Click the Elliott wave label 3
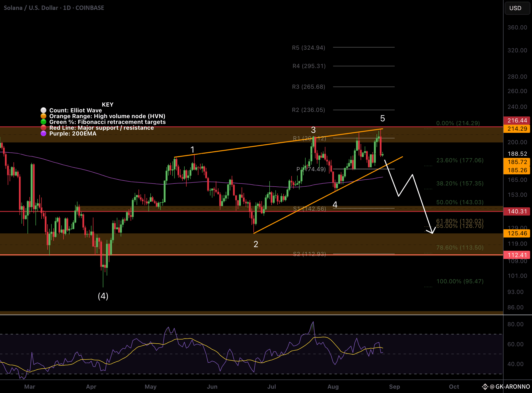 tap(313, 130)
